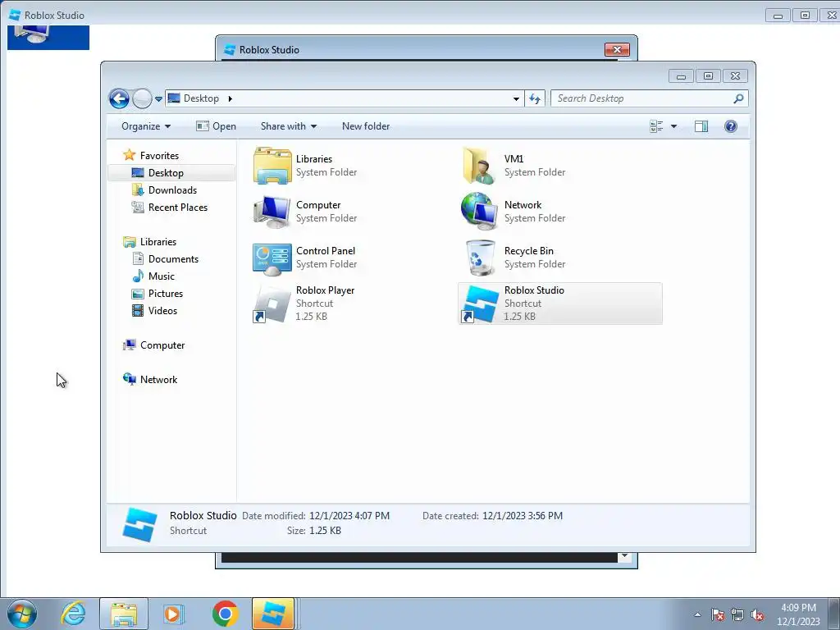Click the Date created value in details pane
The width and height of the screenshot is (840, 630).
pyautogui.click(x=523, y=516)
